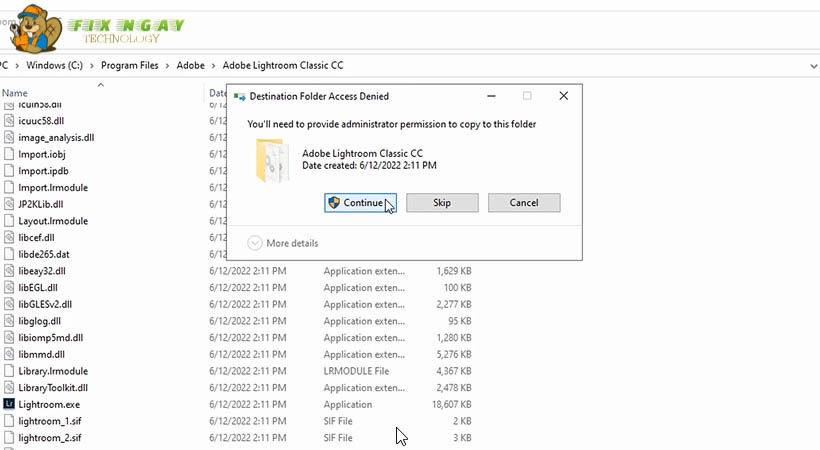Select the image_analysis.dll file icon
Image resolution: width=820 pixels, height=450 pixels.
[9, 137]
